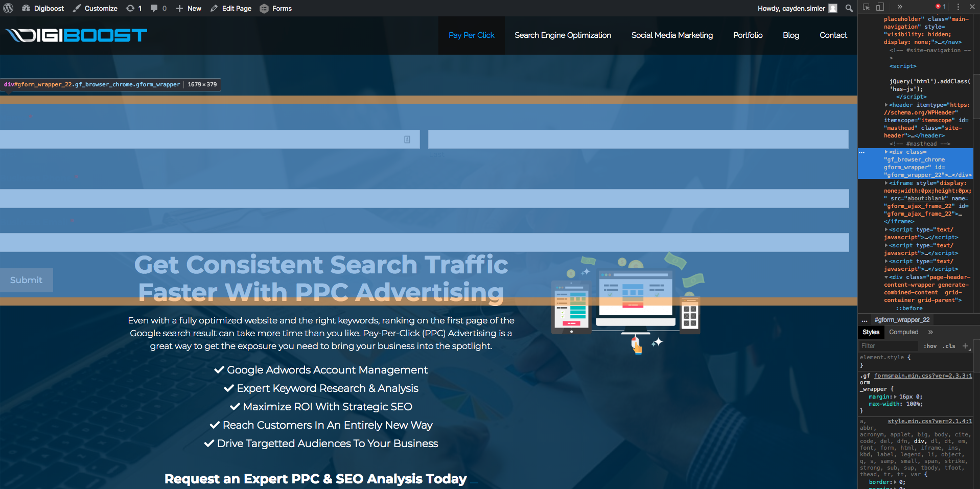Click the breadcrumb ellipsis in DevTools
This screenshot has height=489, width=980.
865,320
